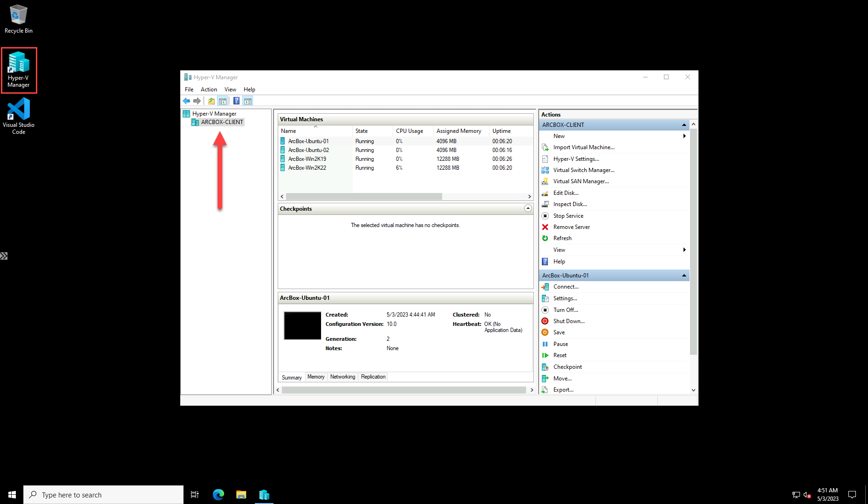Click the Help toolbar icon
This screenshot has width=868, height=504.
coord(237,101)
